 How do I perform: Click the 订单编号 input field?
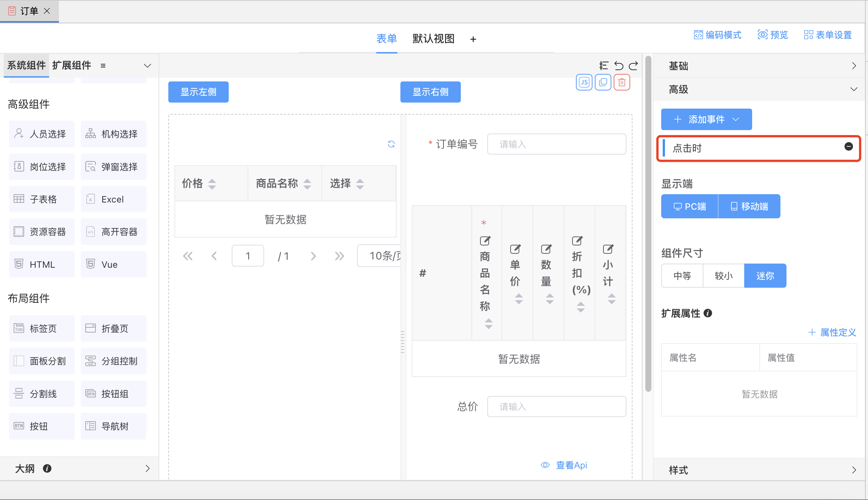point(556,144)
